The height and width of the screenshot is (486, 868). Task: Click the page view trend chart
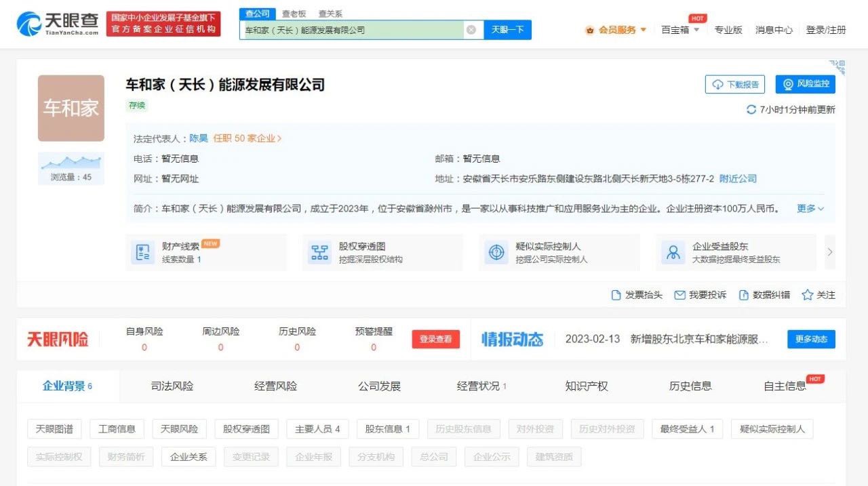[71, 162]
